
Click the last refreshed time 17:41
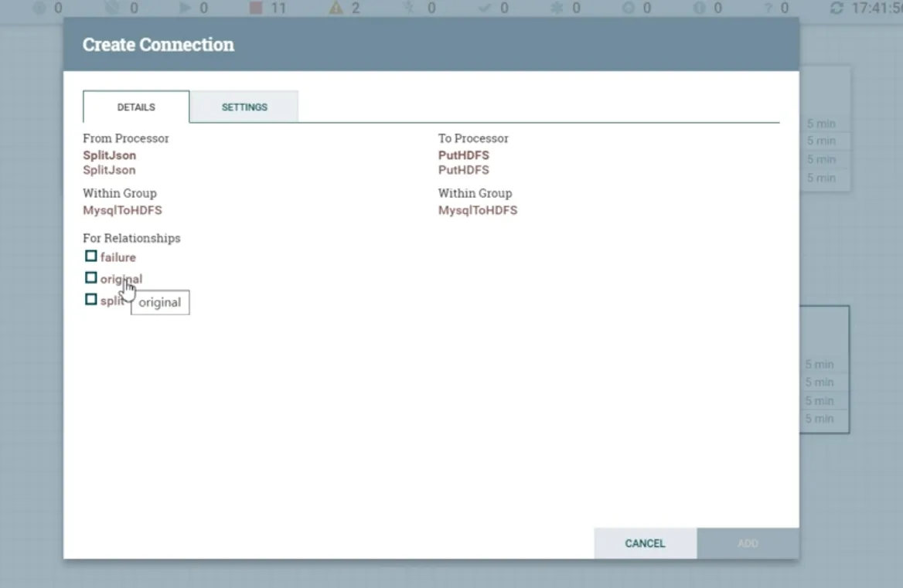[877, 8]
